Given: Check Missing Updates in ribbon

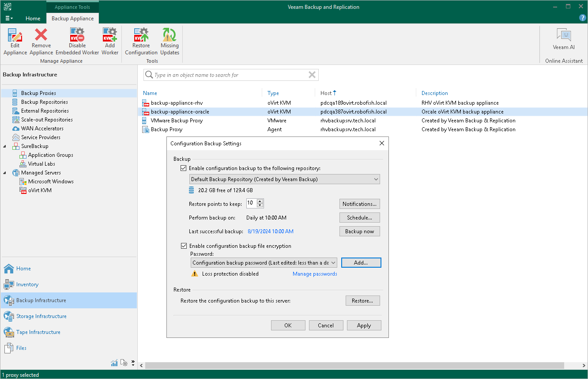Looking at the screenshot, I should 170,42.
